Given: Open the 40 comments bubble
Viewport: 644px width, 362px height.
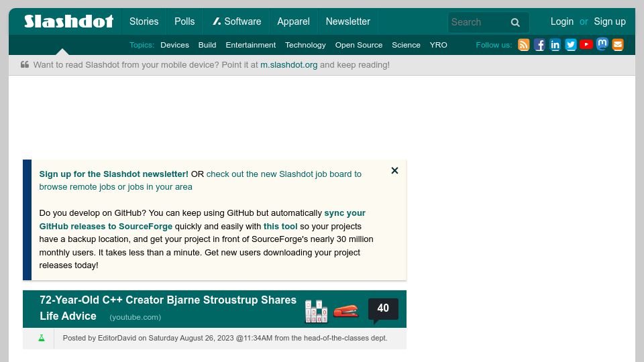Looking at the screenshot, I should 383,308.
